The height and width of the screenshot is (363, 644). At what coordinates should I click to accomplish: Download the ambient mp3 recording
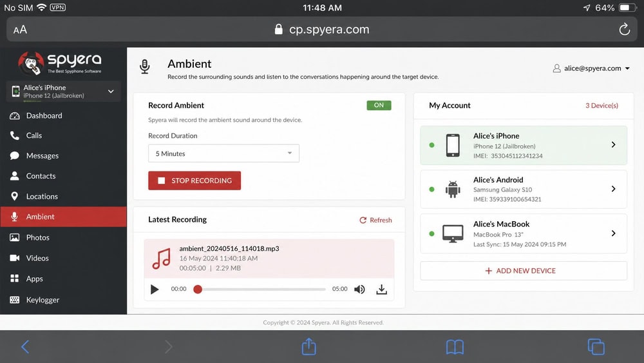coord(381,289)
